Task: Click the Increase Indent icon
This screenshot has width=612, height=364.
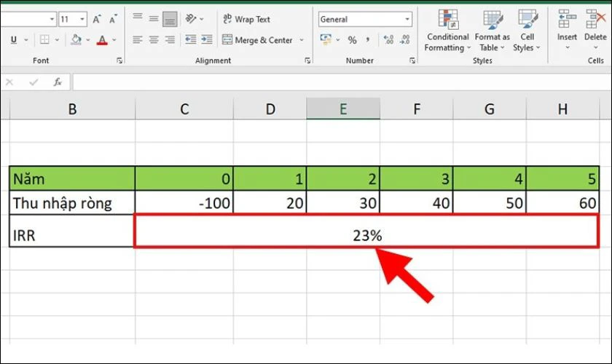Action: click(x=207, y=39)
